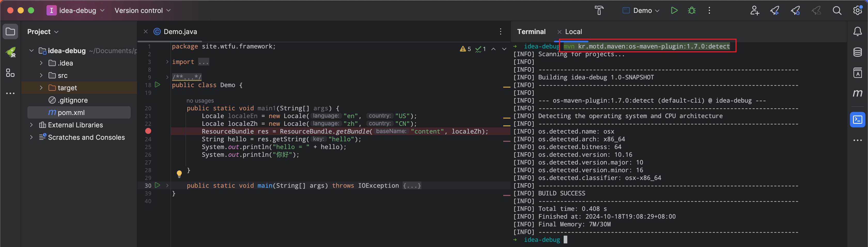Start debugging with the bug icon
The image size is (868, 247).
(692, 10)
